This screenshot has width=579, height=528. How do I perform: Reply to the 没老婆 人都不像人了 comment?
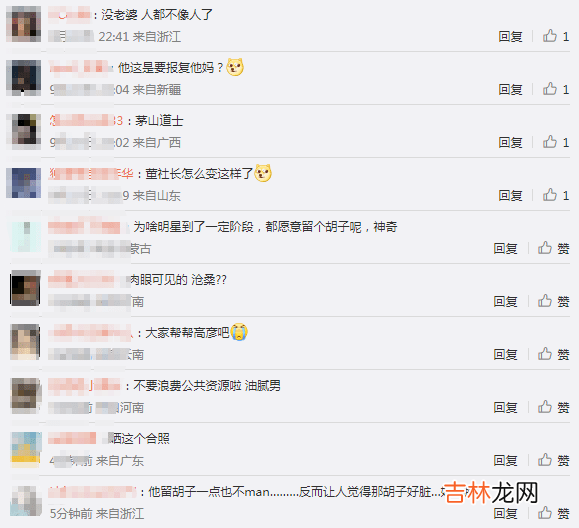coord(510,37)
